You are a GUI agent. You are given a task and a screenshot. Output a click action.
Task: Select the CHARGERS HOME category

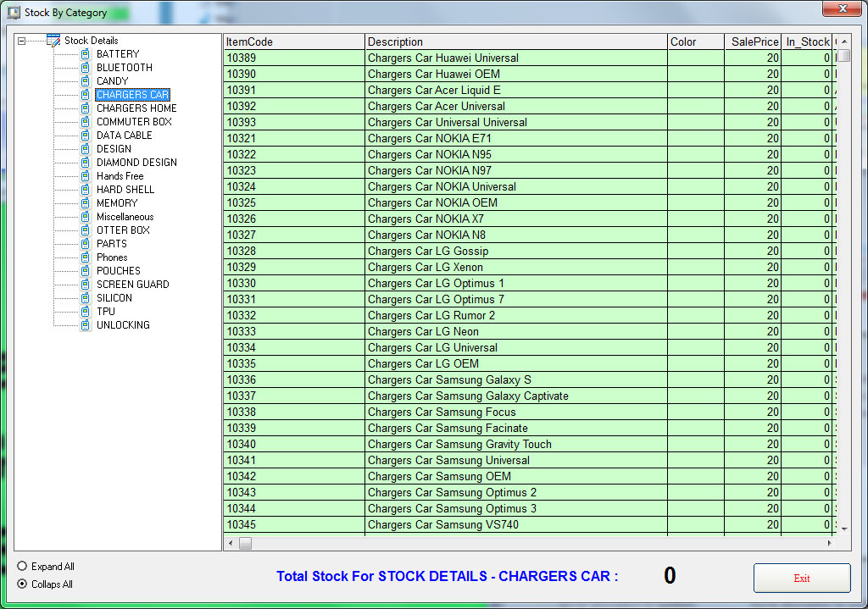click(x=136, y=108)
